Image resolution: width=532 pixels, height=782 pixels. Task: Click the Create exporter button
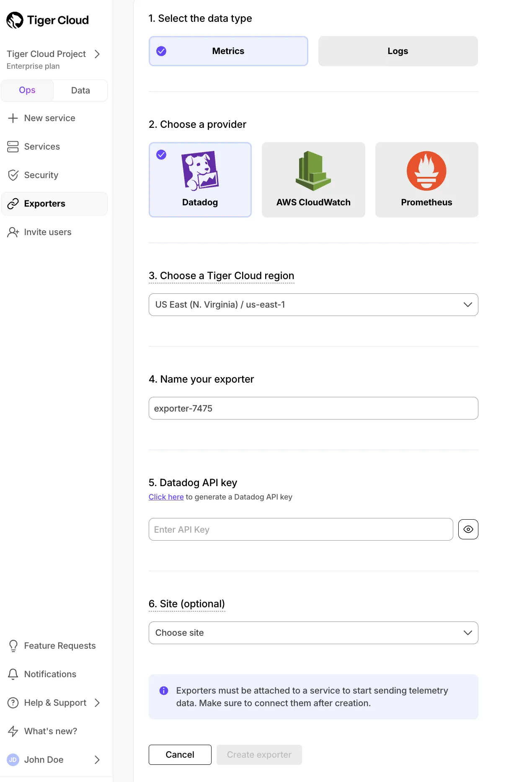pos(259,755)
